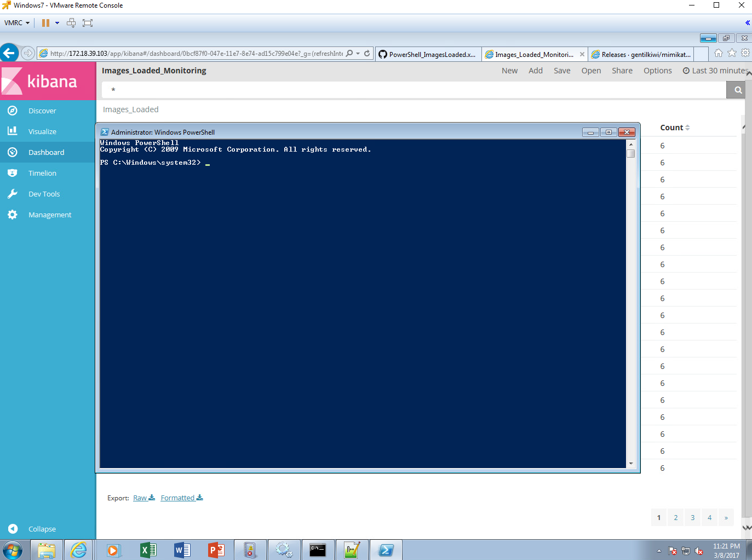
Task: Toggle VMRC full screen icon
Action: point(88,23)
